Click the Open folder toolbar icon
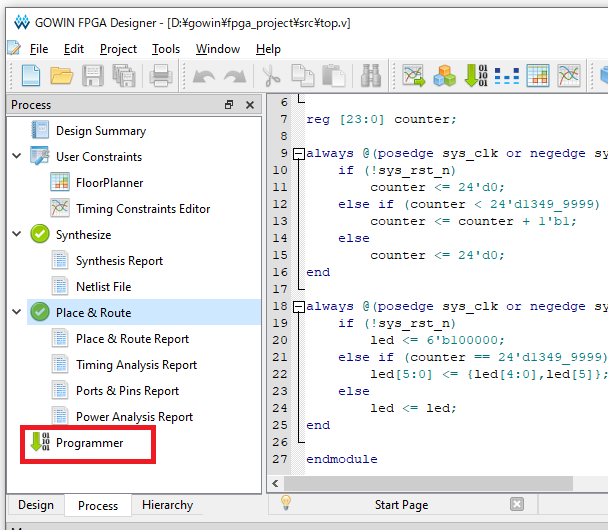 click(62, 75)
